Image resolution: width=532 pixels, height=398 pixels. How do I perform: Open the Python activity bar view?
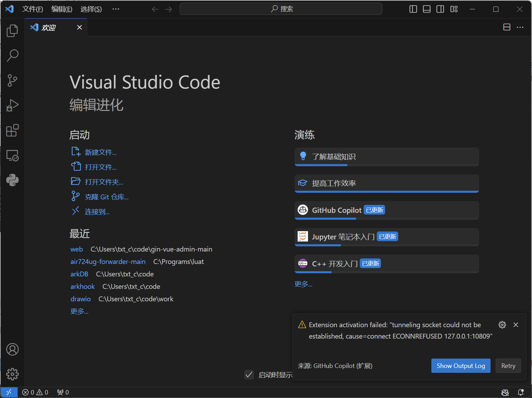pos(12,180)
